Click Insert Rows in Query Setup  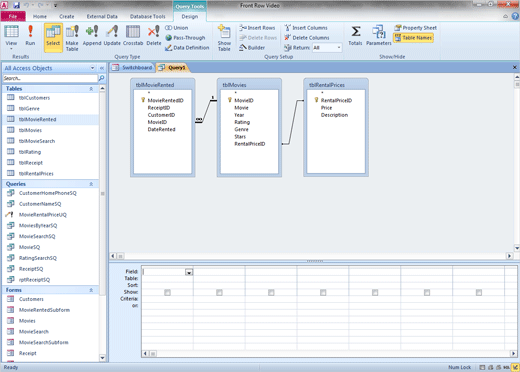point(257,28)
